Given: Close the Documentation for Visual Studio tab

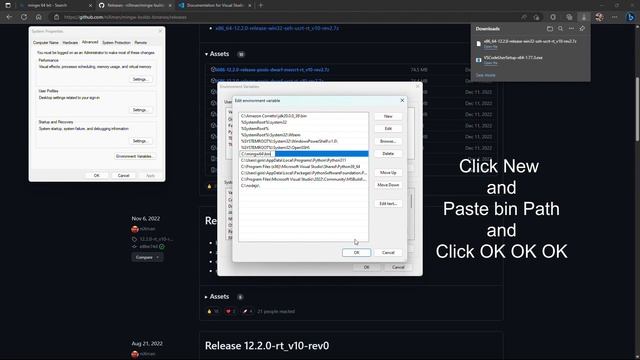Looking at the screenshot, I should pos(250,5).
